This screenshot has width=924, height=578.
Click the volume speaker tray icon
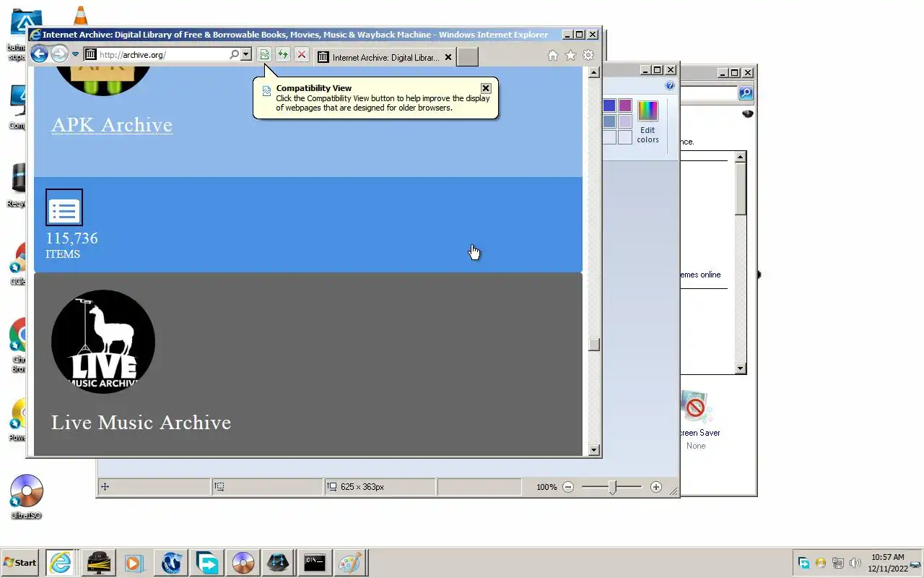855,563
